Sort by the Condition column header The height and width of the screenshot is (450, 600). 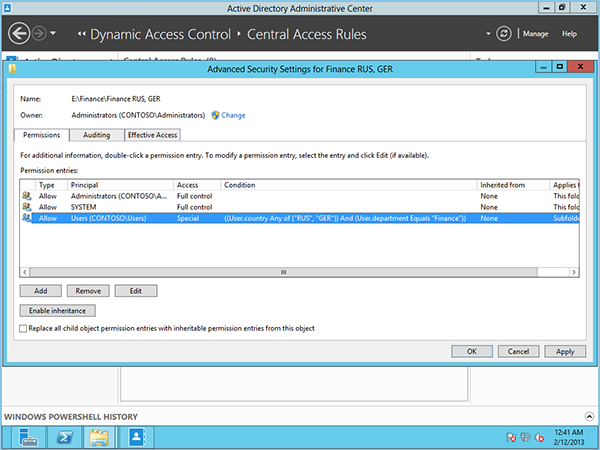pyautogui.click(x=349, y=185)
